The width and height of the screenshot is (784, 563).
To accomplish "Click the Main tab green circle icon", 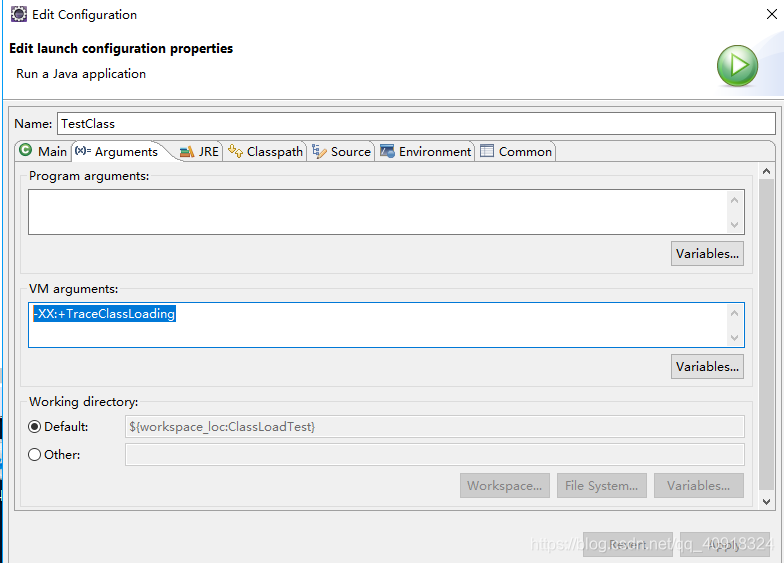I will point(26,150).
